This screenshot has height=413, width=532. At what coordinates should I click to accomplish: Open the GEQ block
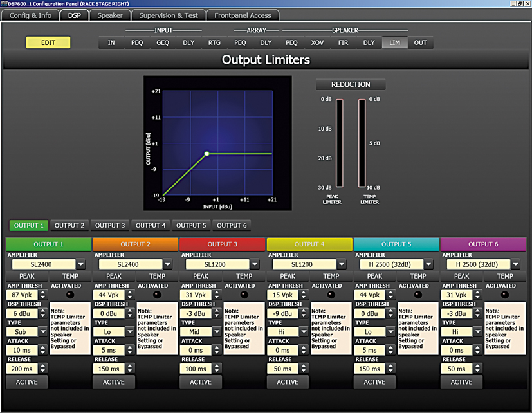(163, 42)
